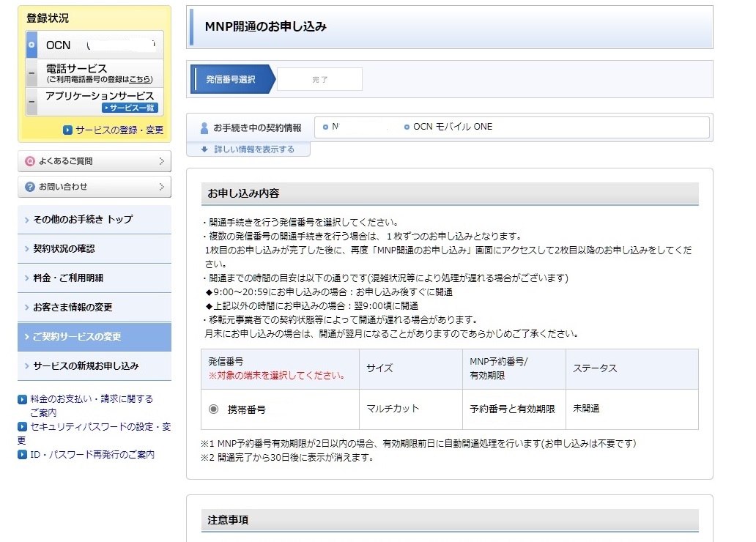Open サービスの新規お申し込み menu item
756x542 pixels.
tap(94, 366)
